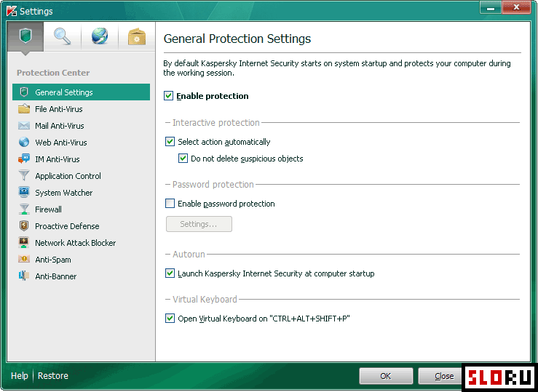
Task: Select Mail Anti-Virus label
Action: [60, 126]
